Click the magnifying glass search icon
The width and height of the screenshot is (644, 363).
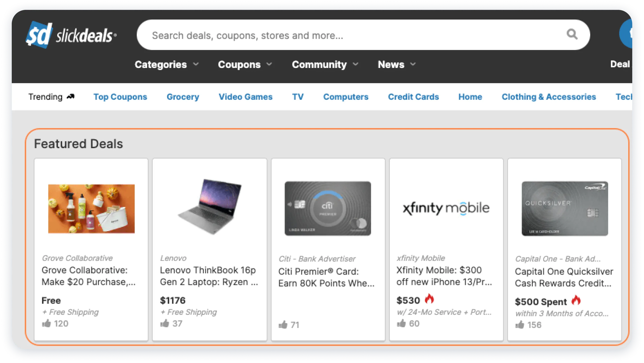point(572,34)
